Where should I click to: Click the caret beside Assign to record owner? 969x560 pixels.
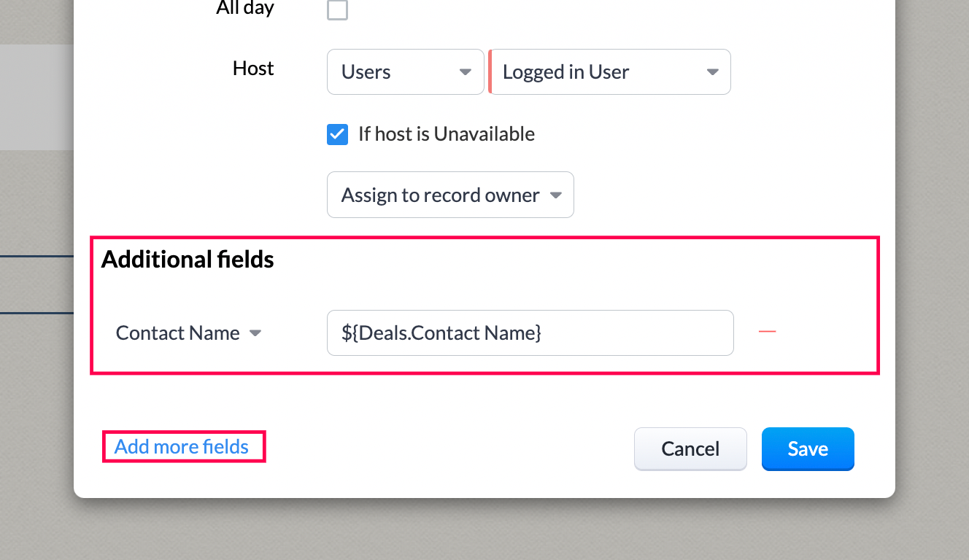555,195
